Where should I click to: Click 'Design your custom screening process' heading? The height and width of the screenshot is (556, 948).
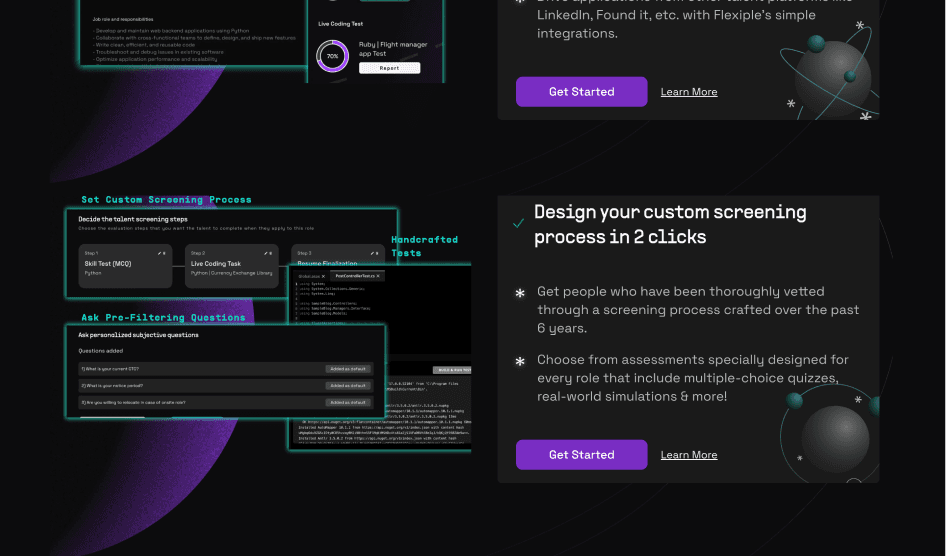tap(670, 224)
